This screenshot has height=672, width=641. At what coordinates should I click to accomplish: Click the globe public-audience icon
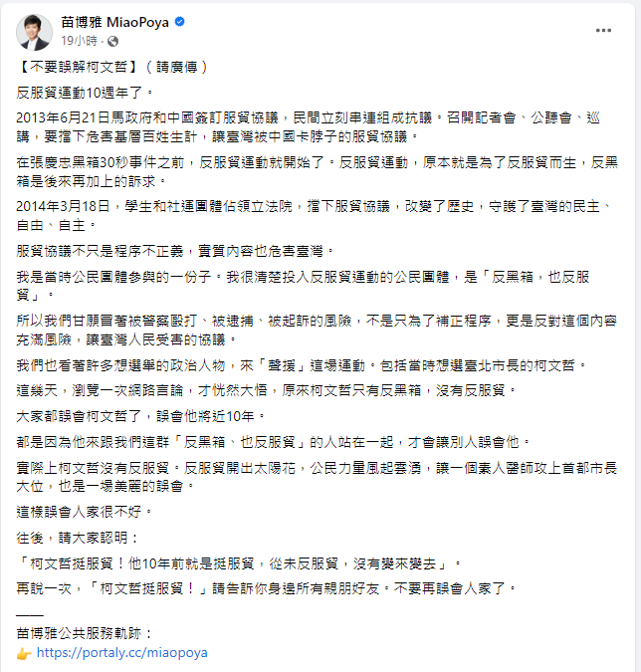pyautogui.click(x=113, y=41)
